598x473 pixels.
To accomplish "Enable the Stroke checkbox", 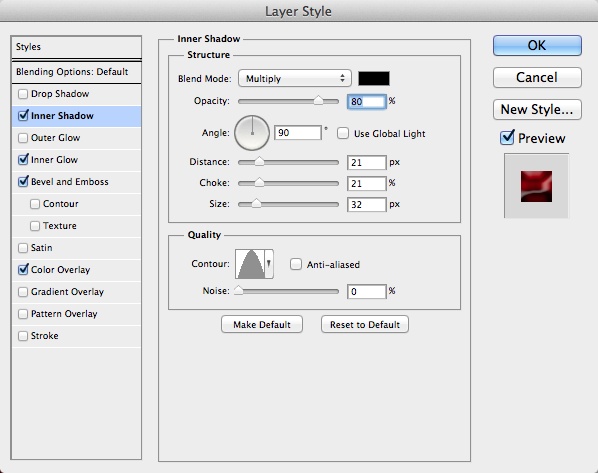I will pos(23,336).
